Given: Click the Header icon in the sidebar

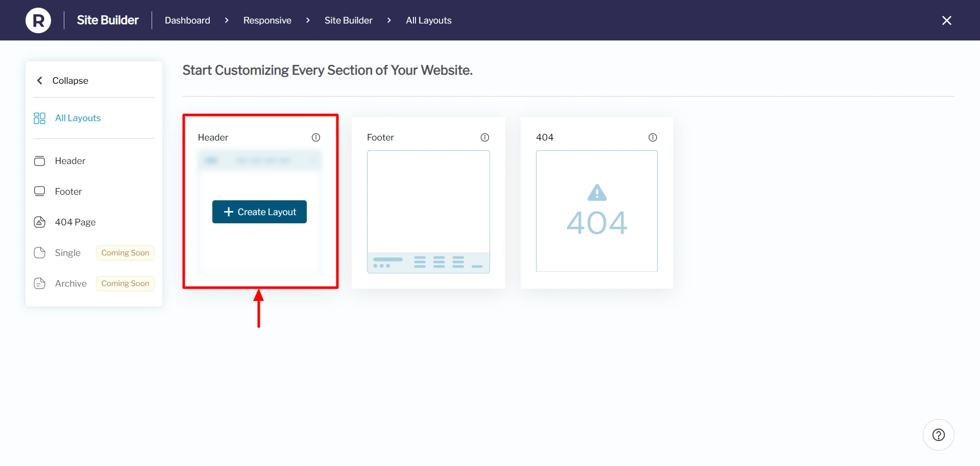Looking at the screenshot, I should coord(39,161).
